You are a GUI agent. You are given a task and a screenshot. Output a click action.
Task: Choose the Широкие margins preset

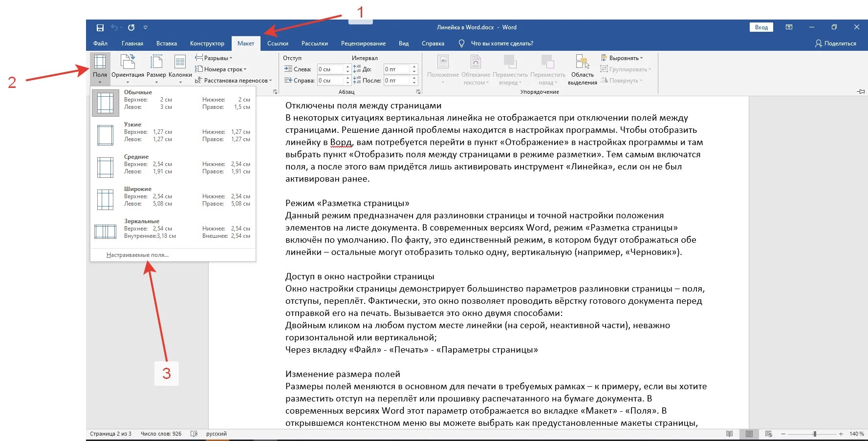point(173,199)
